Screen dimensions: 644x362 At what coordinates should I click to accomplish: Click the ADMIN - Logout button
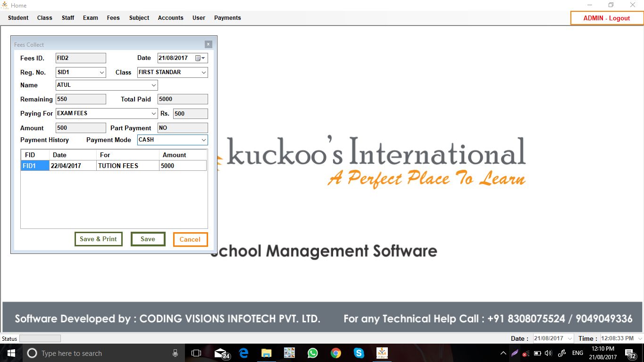(x=607, y=18)
